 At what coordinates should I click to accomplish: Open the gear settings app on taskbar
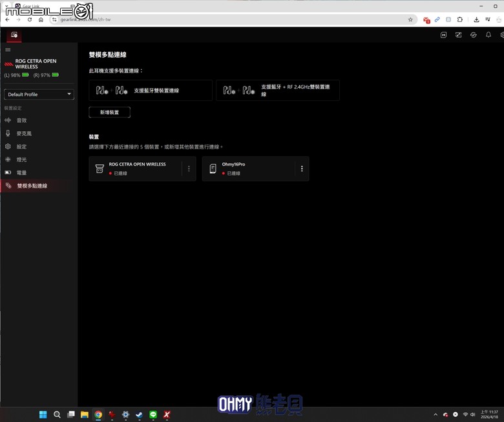pyautogui.click(x=126, y=415)
